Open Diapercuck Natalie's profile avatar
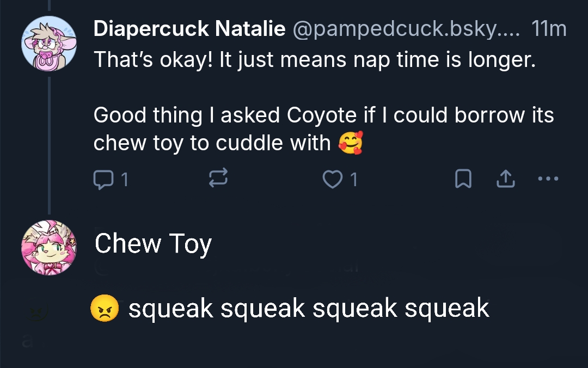Image resolution: width=588 pixels, height=368 pixels. [x=49, y=44]
